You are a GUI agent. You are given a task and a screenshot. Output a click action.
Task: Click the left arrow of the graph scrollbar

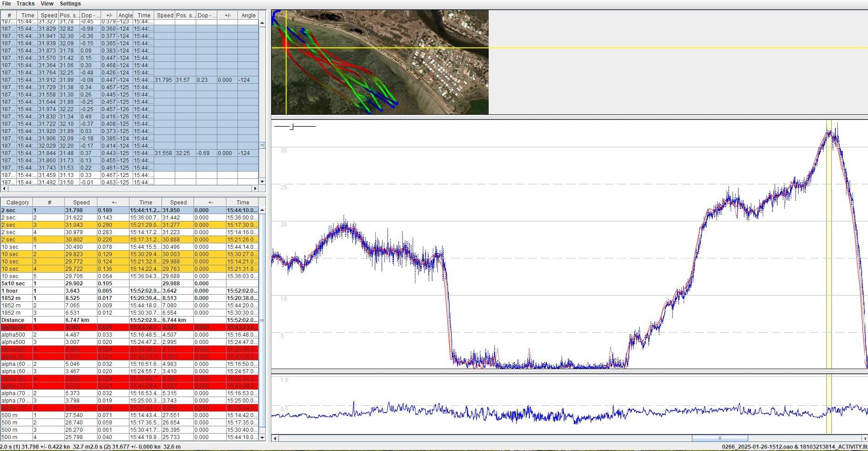[275, 438]
